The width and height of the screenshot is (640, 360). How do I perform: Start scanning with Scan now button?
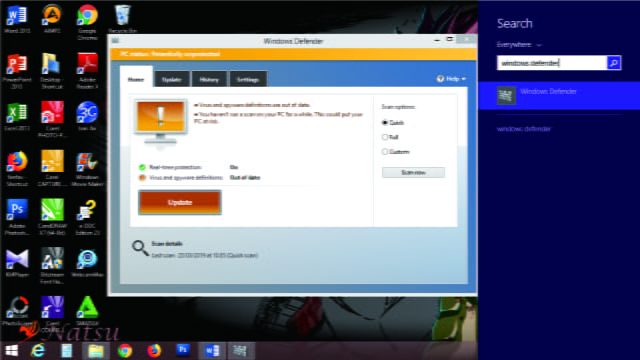[413, 173]
